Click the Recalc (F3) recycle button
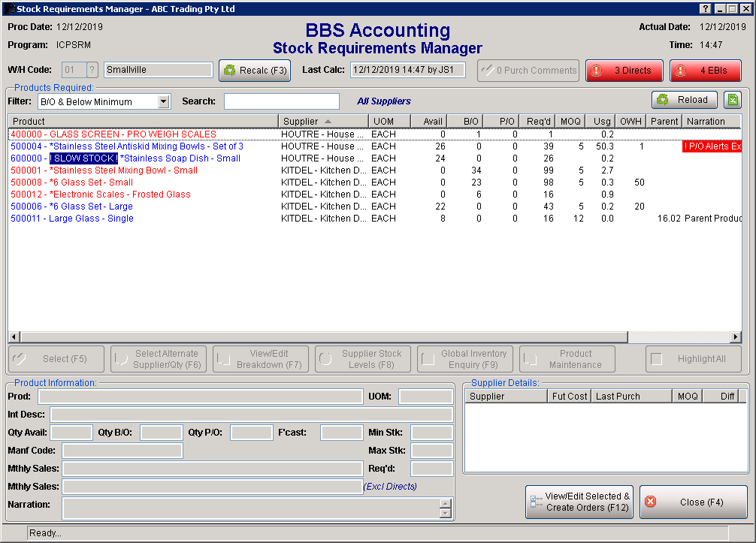Viewport: 756px width, 543px height. point(255,71)
